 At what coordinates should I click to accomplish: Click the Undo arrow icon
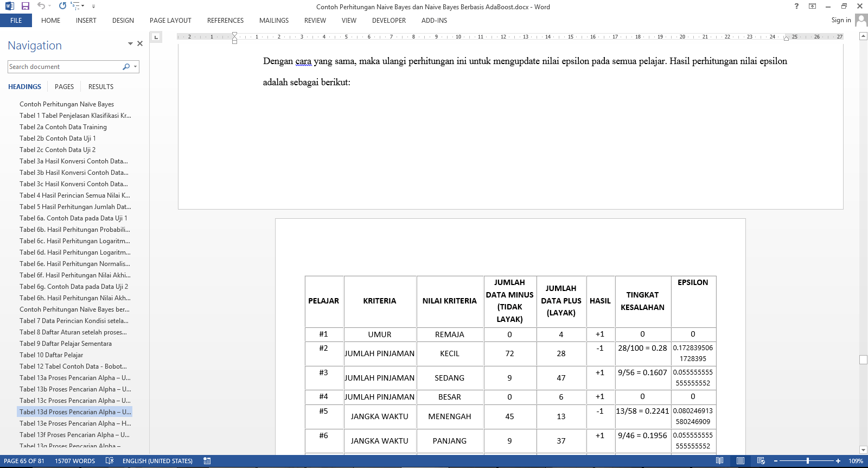tap(41, 6)
